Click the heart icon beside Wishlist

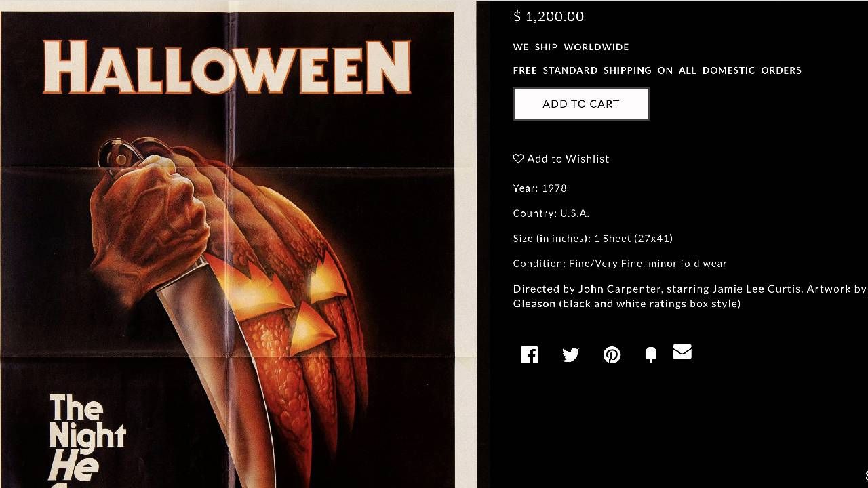point(518,159)
